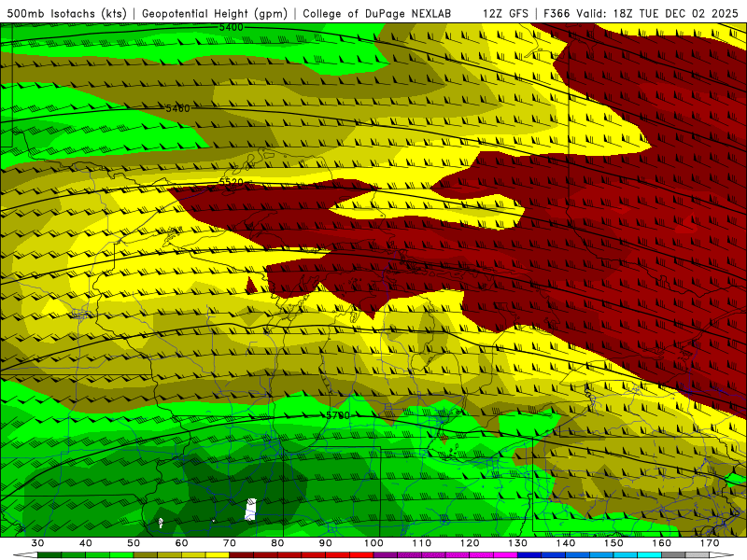This screenshot has height=560, width=747.
Task: Click the 'College of DuPage NEXLAB' label
Action: click(377, 13)
